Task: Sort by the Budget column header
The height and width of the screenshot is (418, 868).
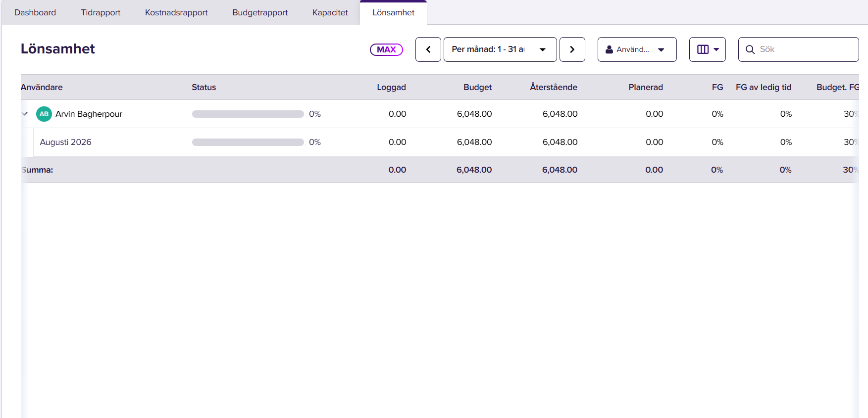Action: coord(477,87)
